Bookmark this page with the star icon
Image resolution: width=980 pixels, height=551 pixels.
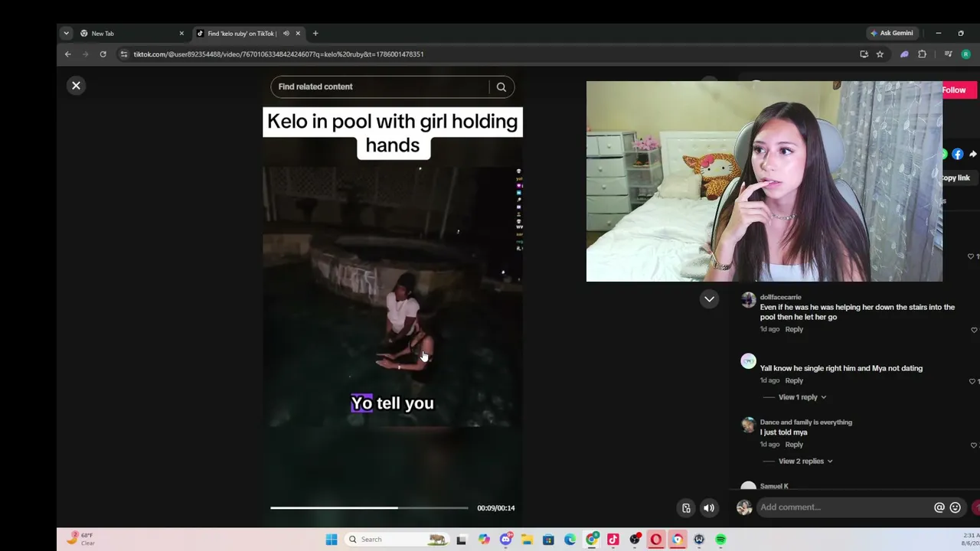880,54
